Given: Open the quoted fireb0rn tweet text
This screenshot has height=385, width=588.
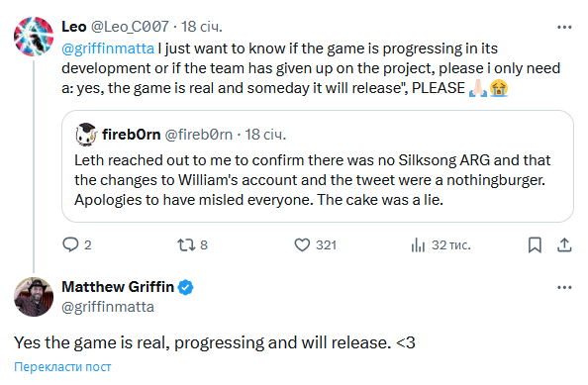Looking at the screenshot, I should [312, 180].
